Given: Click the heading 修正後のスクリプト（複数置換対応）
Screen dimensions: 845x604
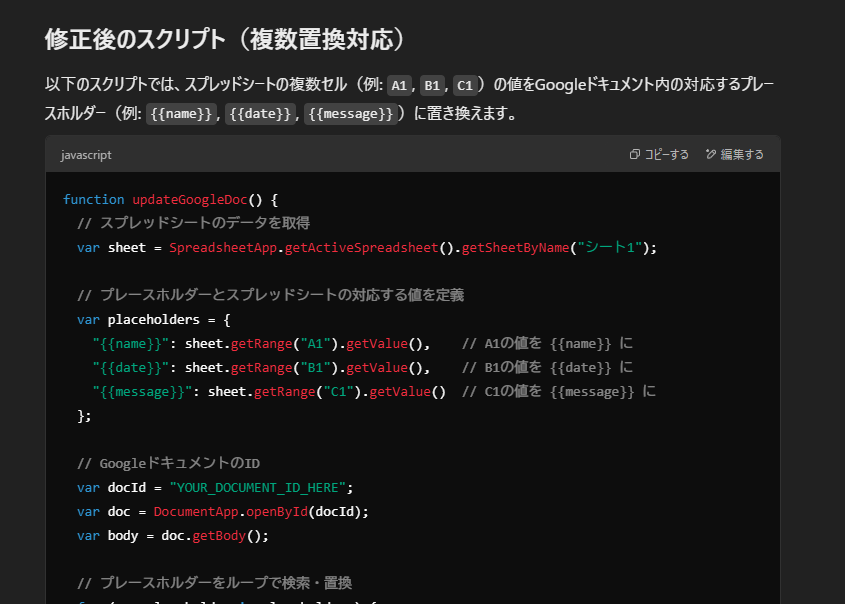Looking at the screenshot, I should 225,39.
